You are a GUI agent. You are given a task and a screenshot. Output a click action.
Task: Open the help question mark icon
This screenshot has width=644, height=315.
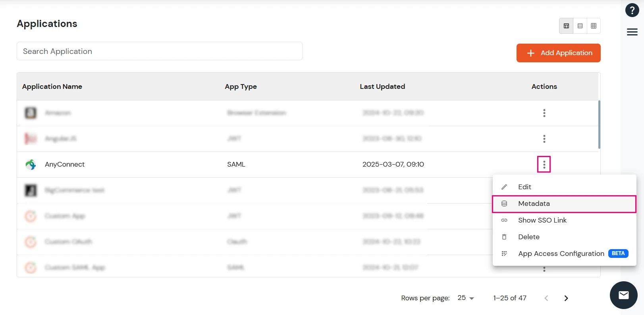632,10
